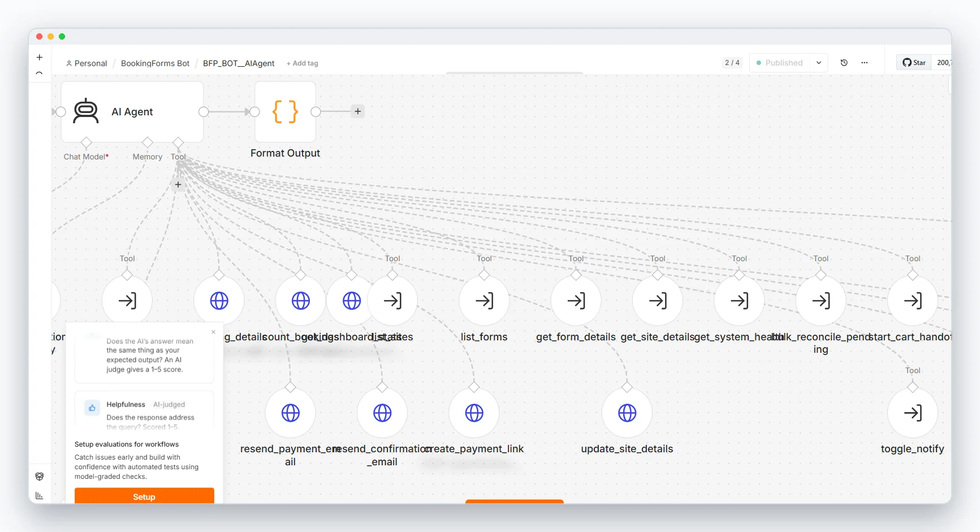Click the 2 / 4 counter badge

point(732,63)
